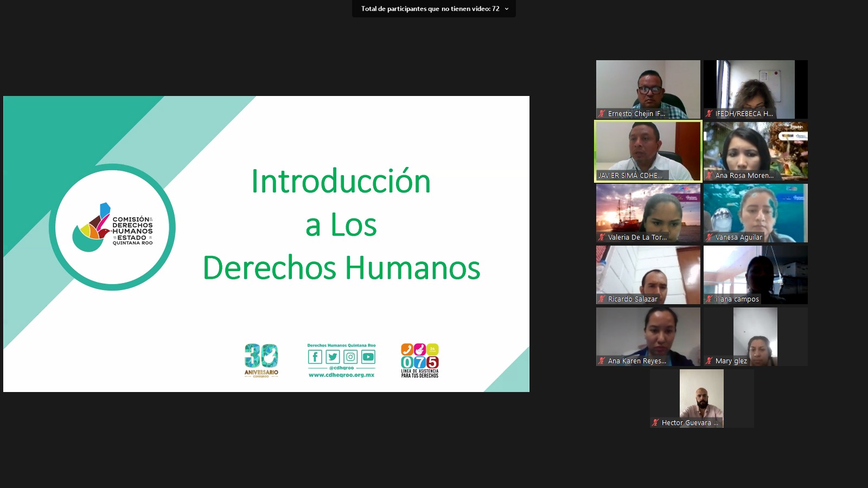The width and height of the screenshot is (868, 488).
Task: Select the JAVIER SIMÁ active speaker video tile
Action: 648,151
